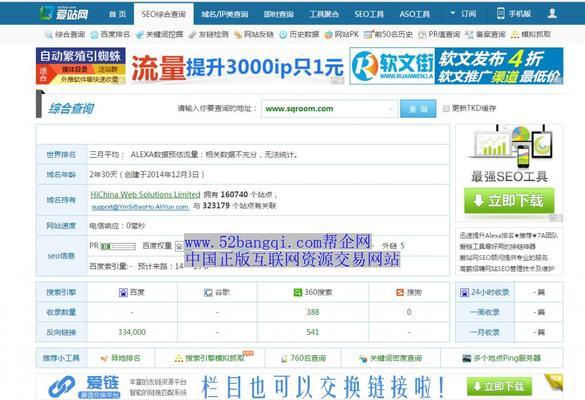
Task: Click the 百度 paw icon
Action: (x=123, y=293)
